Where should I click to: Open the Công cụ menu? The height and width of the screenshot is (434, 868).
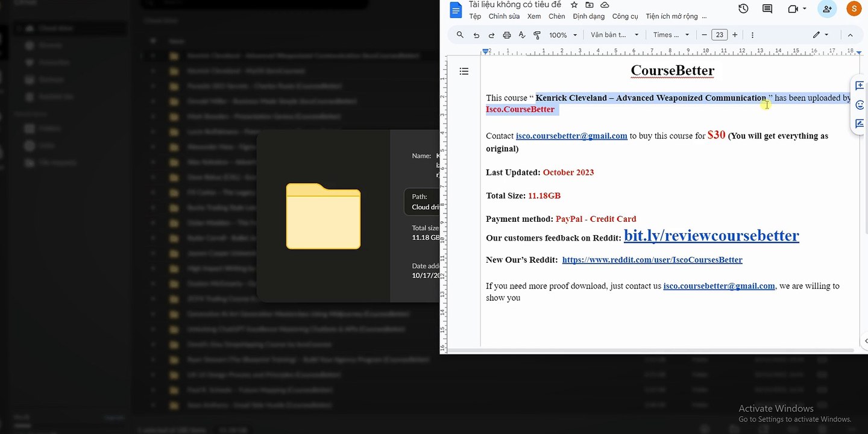click(625, 17)
